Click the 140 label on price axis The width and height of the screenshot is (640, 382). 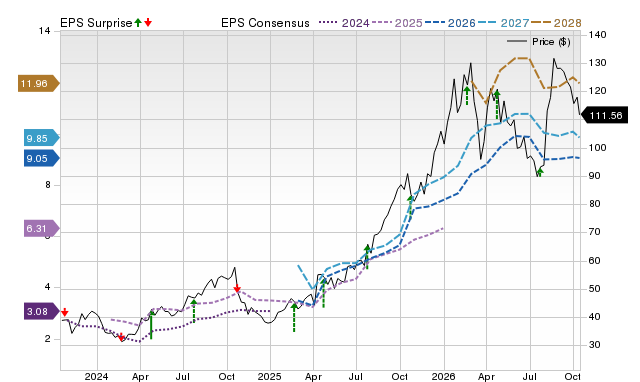click(x=598, y=35)
